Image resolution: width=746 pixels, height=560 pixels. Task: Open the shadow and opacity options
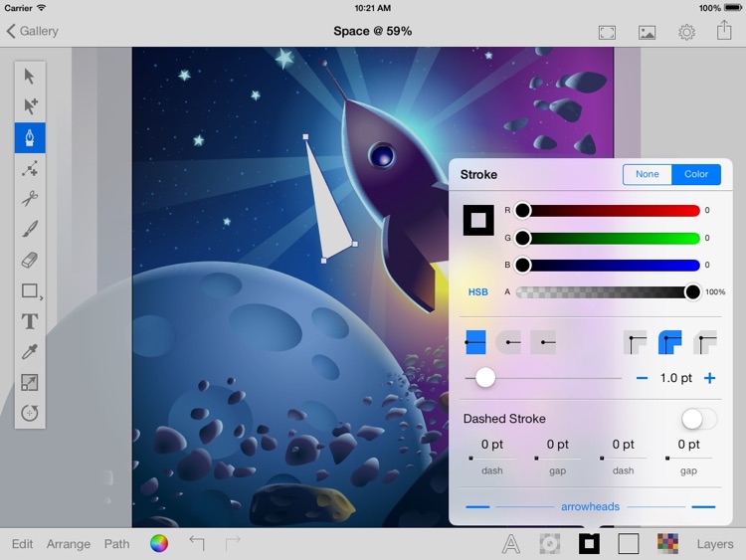549,544
